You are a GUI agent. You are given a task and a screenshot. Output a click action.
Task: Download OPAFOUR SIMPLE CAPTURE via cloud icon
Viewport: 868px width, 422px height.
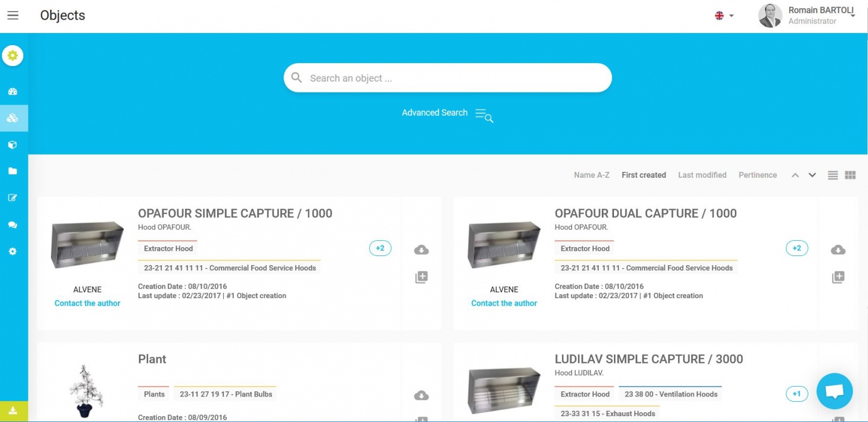(421, 250)
